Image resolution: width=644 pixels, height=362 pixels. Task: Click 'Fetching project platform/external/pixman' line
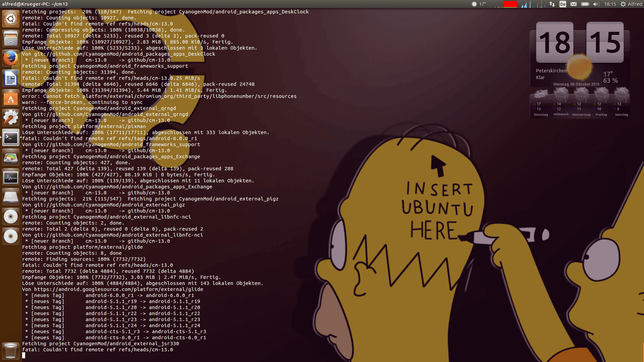click(84, 126)
